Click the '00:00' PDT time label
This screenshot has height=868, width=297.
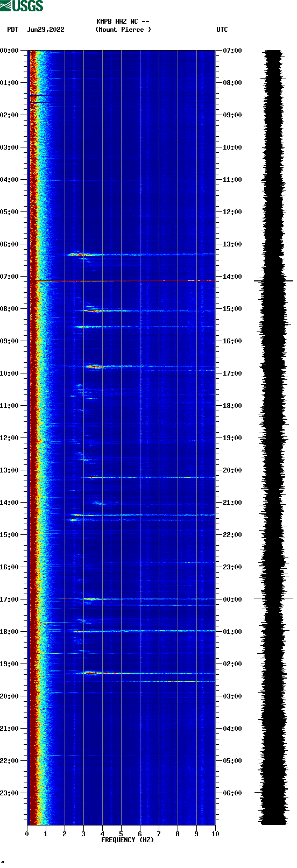[10, 51]
